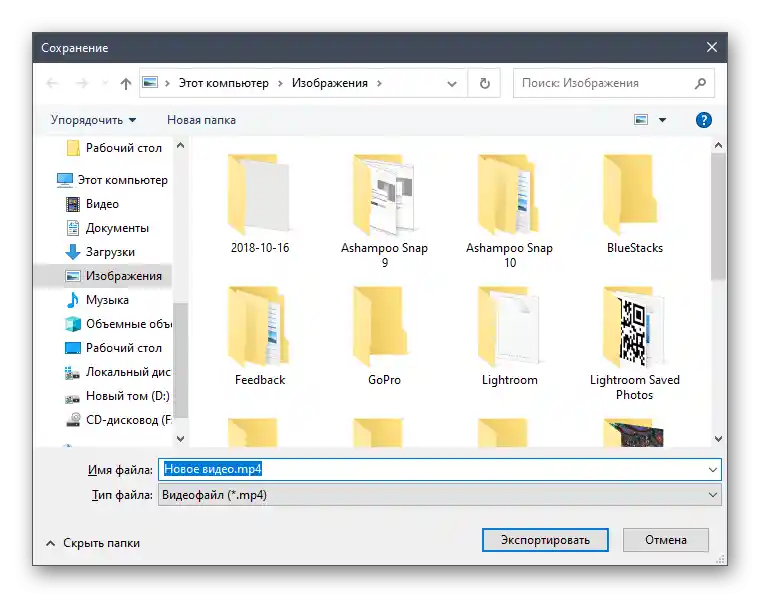Click the view mode icon

coord(641,120)
